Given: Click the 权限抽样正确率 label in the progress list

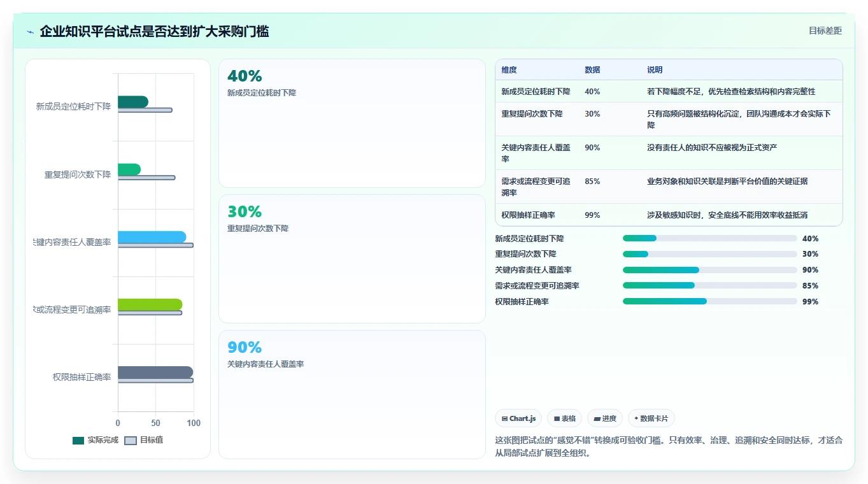Looking at the screenshot, I should pyautogui.click(x=522, y=302).
